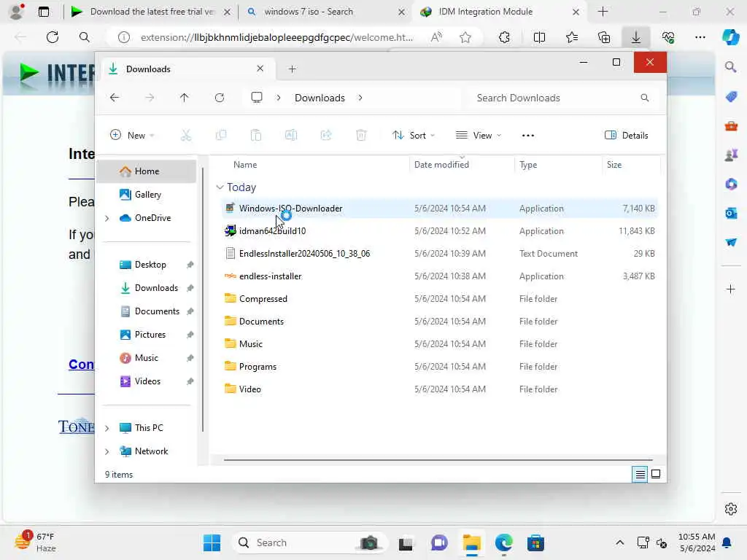Select idman642build10 application file

[440, 231]
